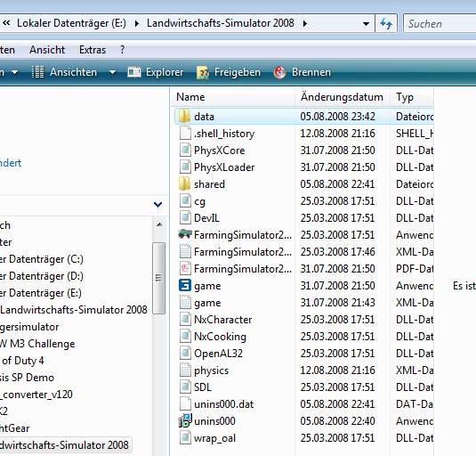This screenshot has width=476, height=456.
Task: Select the NxCooking DLL icon
Action: tap(185, 337)
